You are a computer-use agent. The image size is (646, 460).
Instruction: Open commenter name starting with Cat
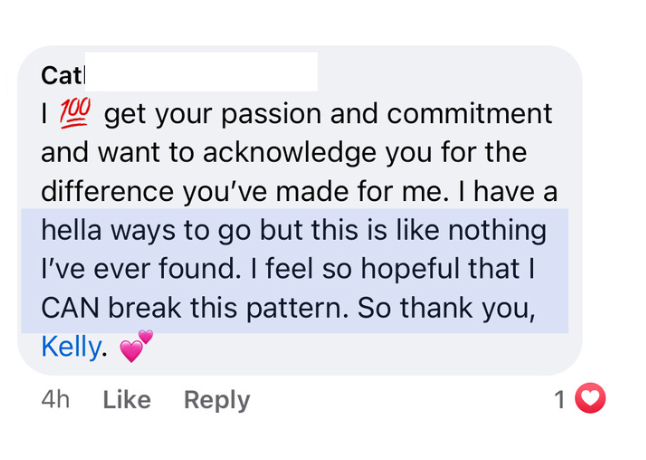point(63,75)
